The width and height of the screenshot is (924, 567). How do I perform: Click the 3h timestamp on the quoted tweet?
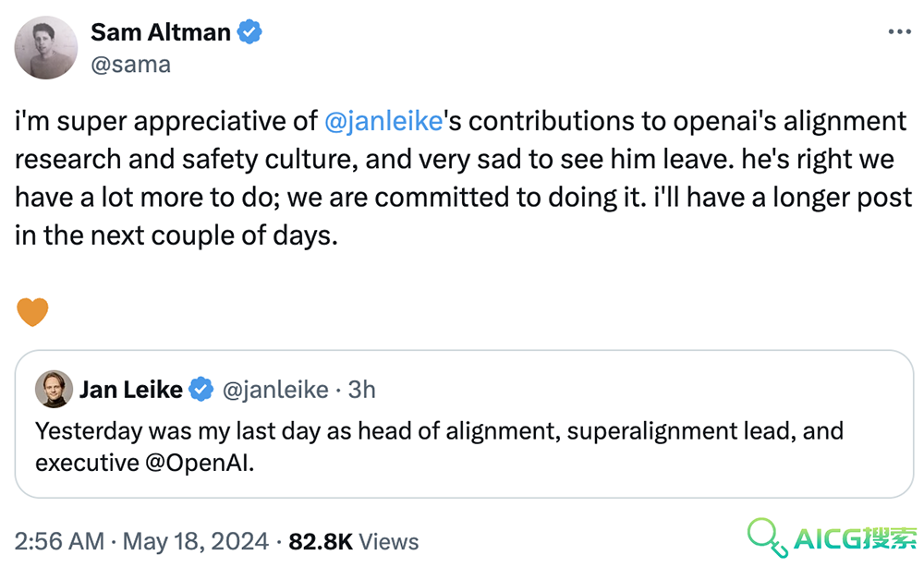click(x=361, y=390)
